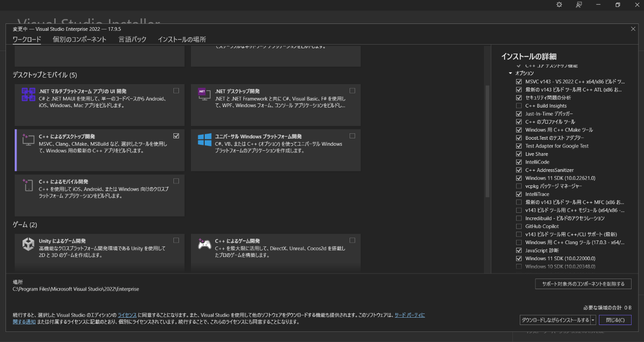Viewport: 644px width, 342px height.
Task: Enable the C++ Build Insights option
Action: click(x=519, y=106)
